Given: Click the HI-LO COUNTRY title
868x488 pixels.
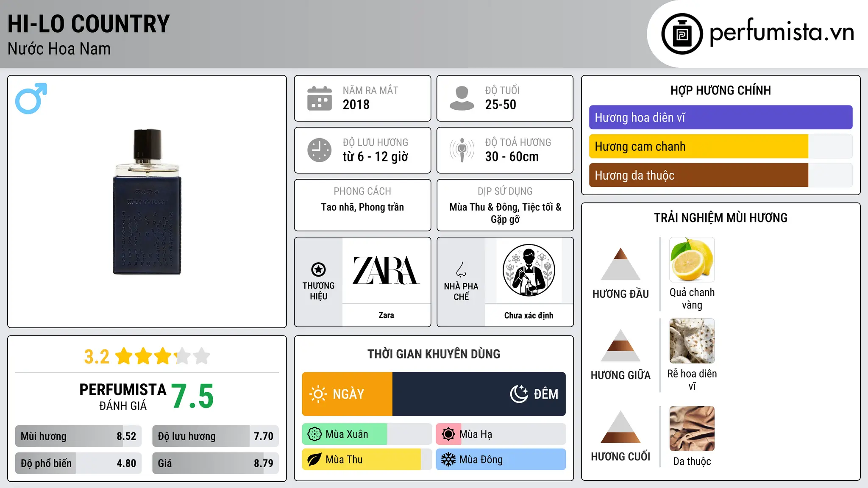Looking at the screenshot, I should tap(89, 24).
